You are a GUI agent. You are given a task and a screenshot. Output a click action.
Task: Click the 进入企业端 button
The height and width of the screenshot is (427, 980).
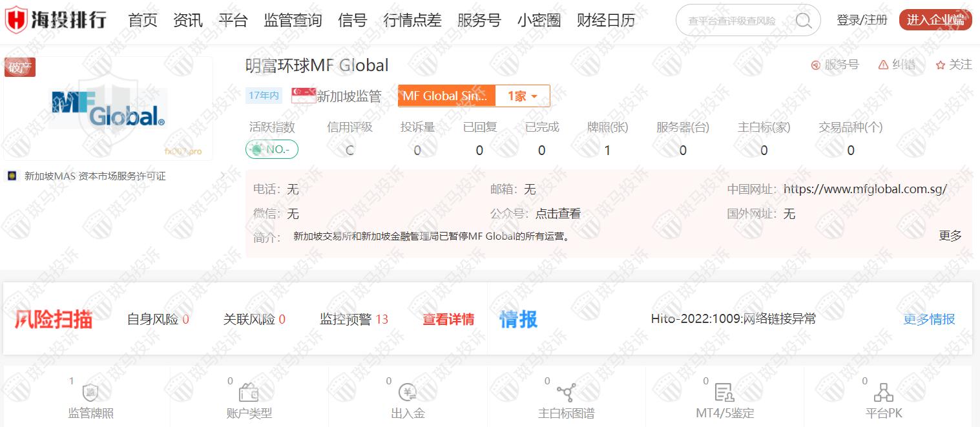pos(935,20)
